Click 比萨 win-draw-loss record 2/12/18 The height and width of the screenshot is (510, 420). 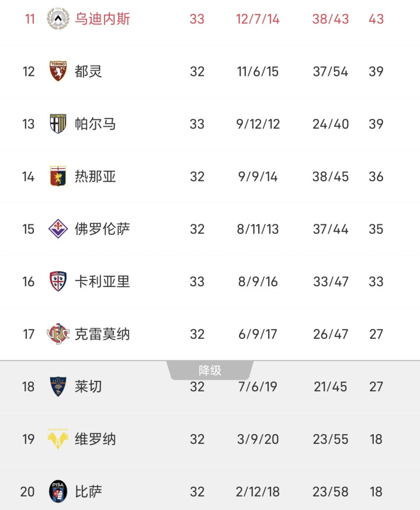click(258, 491)
